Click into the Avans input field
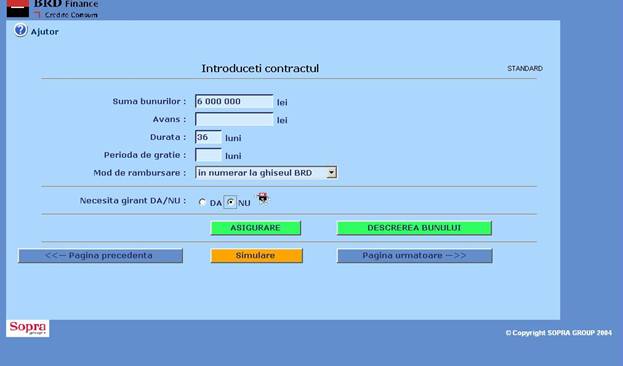The image size is (623, 366). 234,119
